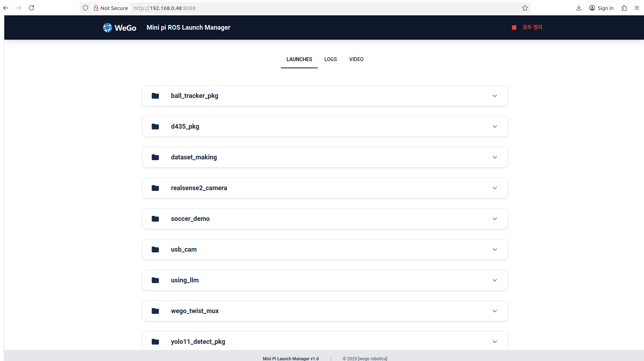Switch to the LOGS tab
Screen dimensions: 644x361
(331, 59)
